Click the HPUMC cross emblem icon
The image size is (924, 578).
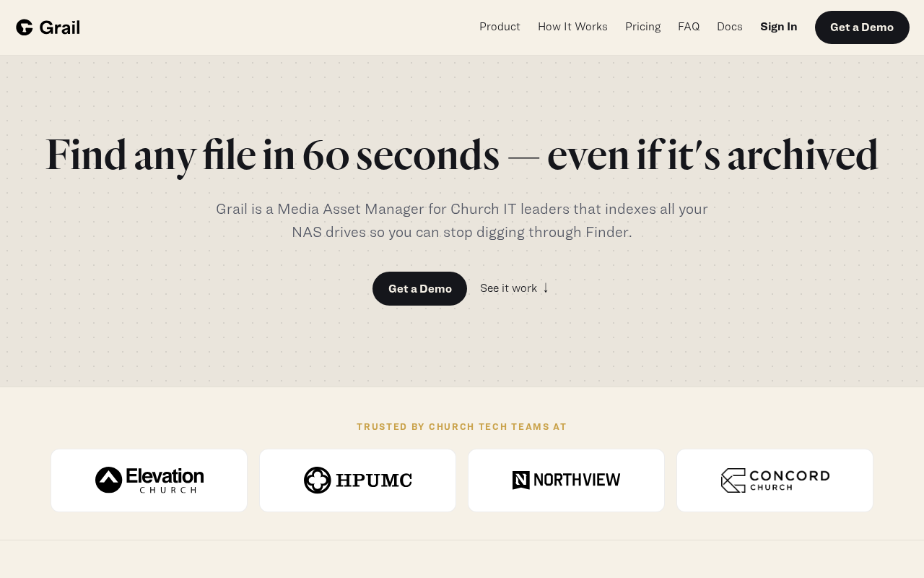(x=317, y=480)
